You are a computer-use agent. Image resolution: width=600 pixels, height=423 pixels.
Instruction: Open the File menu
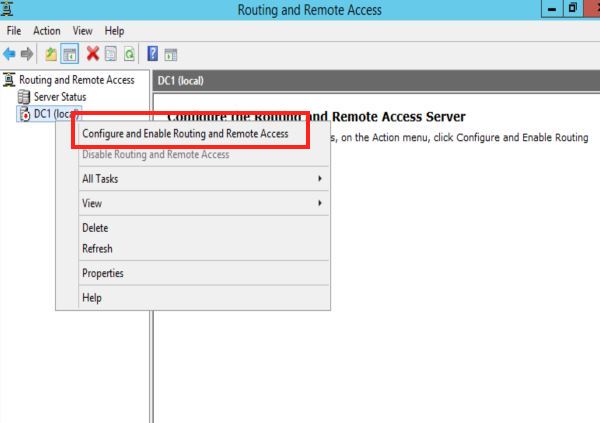click(14, 31)
